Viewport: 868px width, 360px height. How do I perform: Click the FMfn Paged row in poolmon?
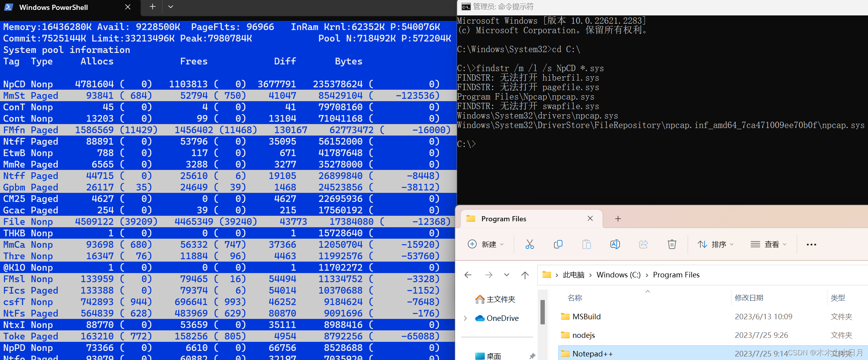coord(228,130)
